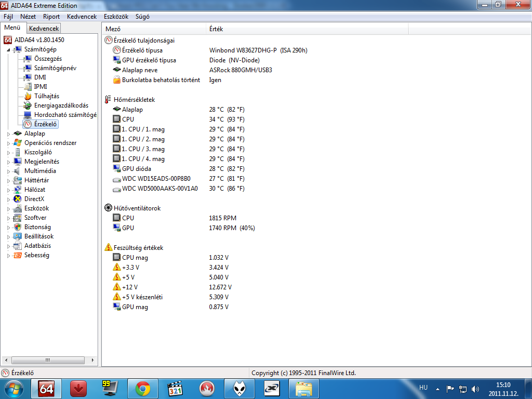Click the sidebar scroll left arrow
The width and height of the screenshot is (532, 399).
pos(6,360)
